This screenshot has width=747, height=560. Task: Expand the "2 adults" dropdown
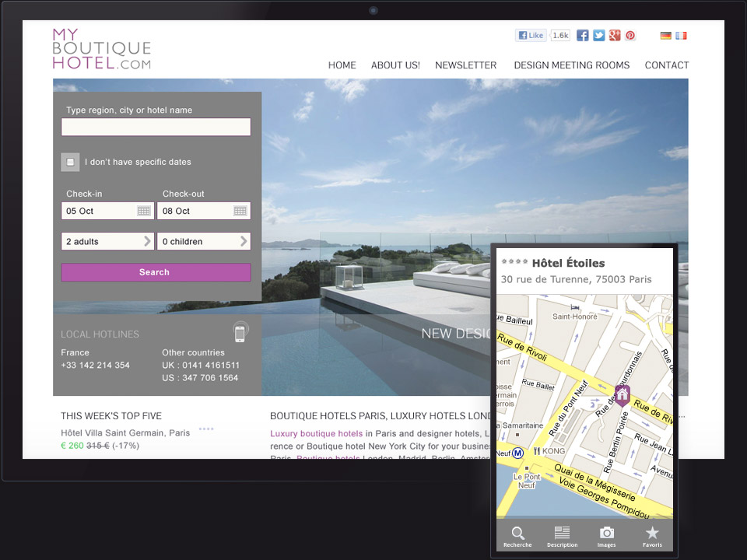coord(107,241)
